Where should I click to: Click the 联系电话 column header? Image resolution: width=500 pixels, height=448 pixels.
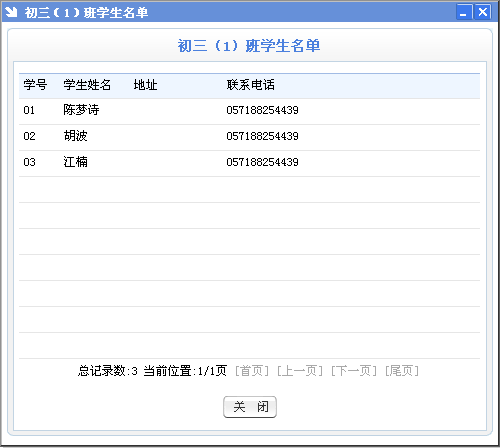click(251, 85)
